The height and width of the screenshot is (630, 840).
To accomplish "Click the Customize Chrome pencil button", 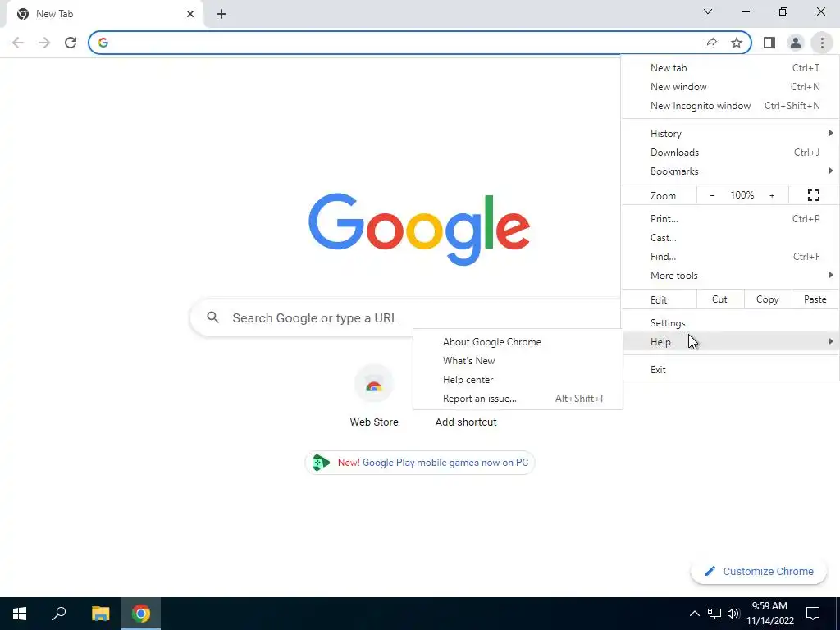I will click(759, 571).
